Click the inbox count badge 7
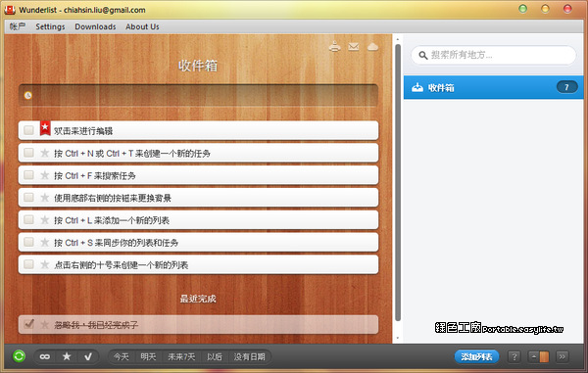Screen dimensions: 588x373 point(566,87)
